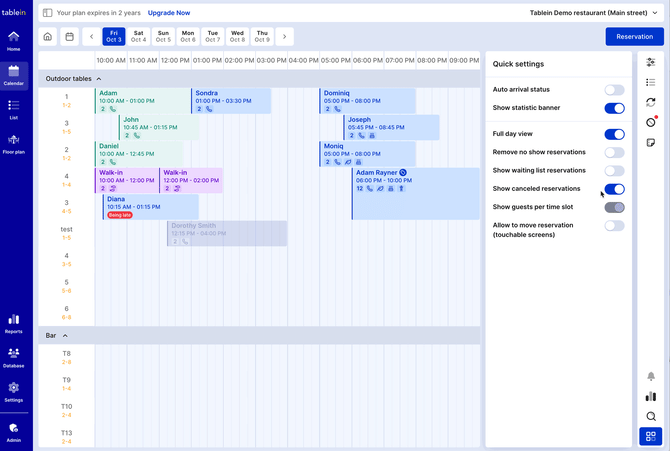The width and height of the screenshot is (670, 451).
Task: Open Reports from the left sidebar
Action: (14, 323)
